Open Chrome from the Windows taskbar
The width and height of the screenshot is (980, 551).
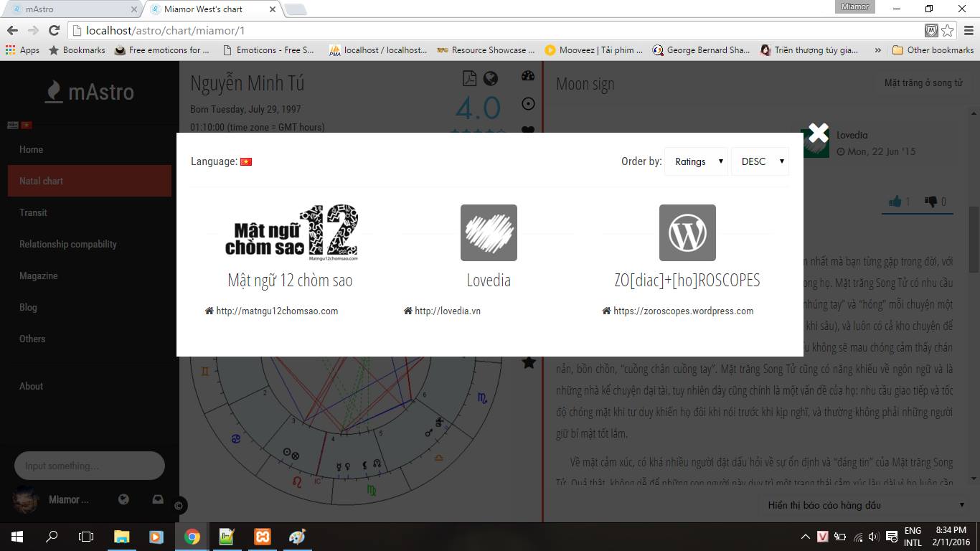[x=192, y=537]
